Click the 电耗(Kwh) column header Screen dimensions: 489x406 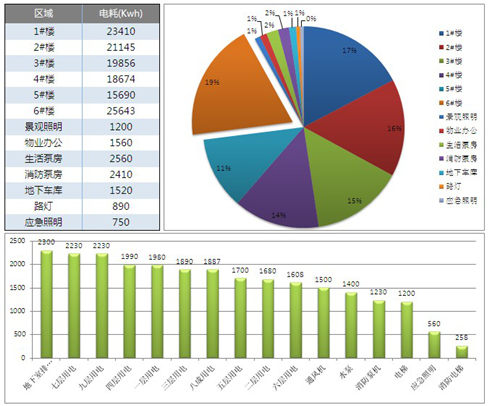[x=121, y=14]
